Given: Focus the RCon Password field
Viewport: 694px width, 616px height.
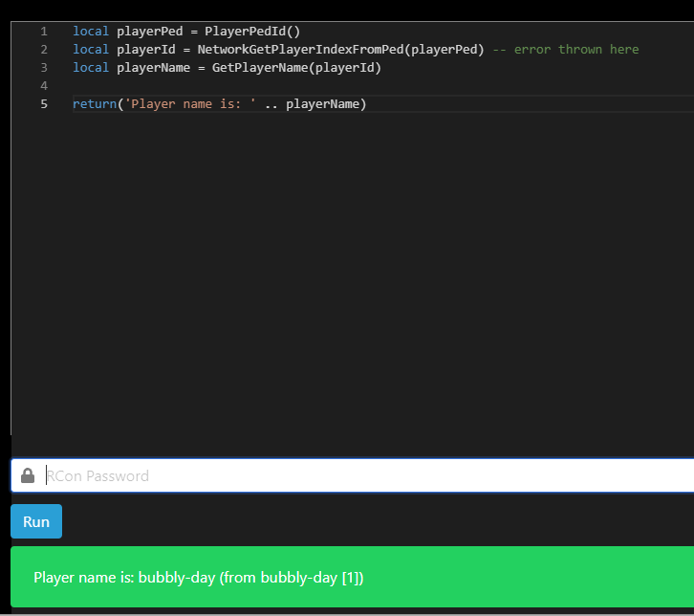Looking at the screenshot, I should click(x=353, y=475).
